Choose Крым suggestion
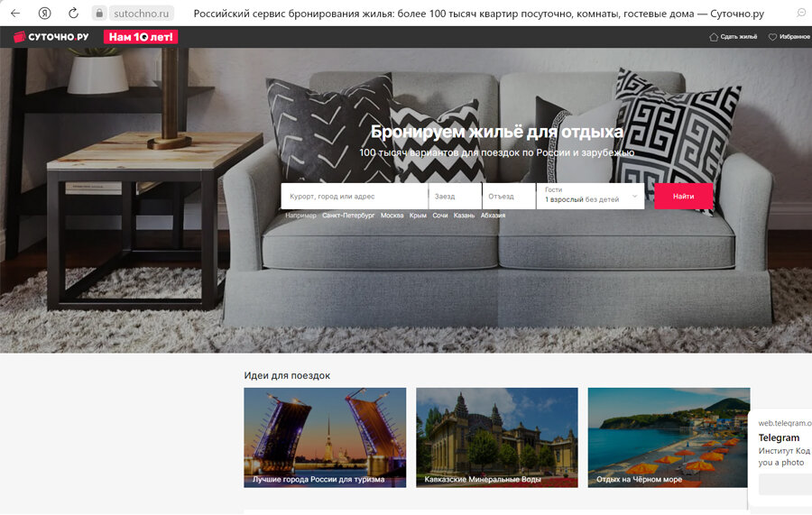 [x=418, y=216]
